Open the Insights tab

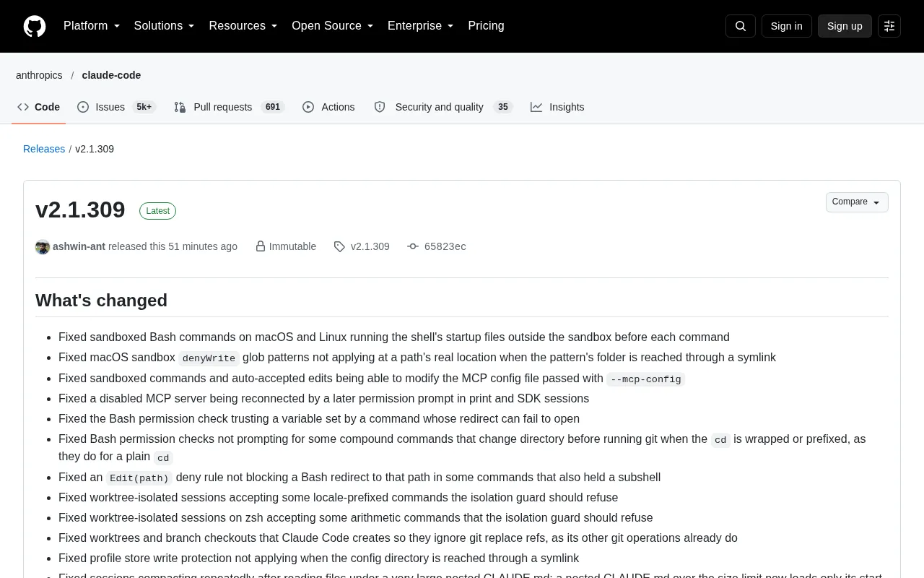pos(557,107)
